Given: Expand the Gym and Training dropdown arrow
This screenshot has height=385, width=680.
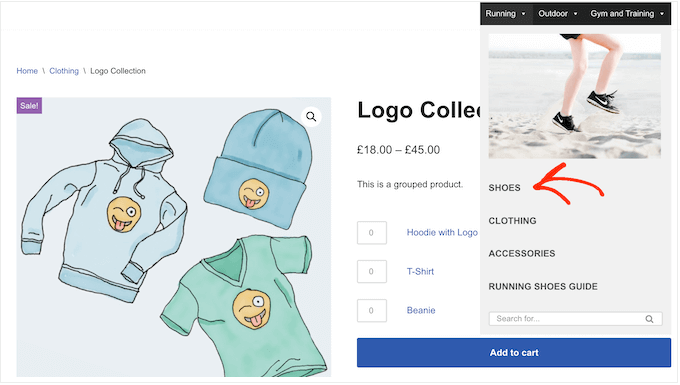Looking at the screenshot, I should (662, 14).
